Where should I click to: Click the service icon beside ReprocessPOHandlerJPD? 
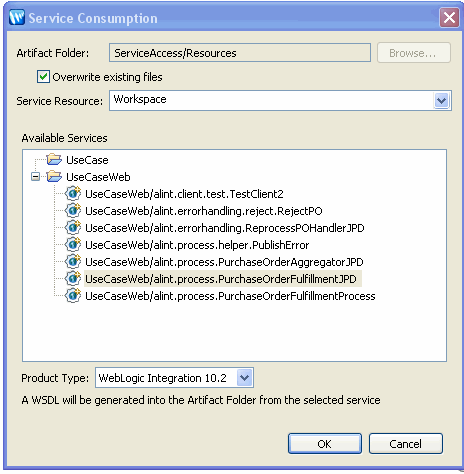point(73,227)
